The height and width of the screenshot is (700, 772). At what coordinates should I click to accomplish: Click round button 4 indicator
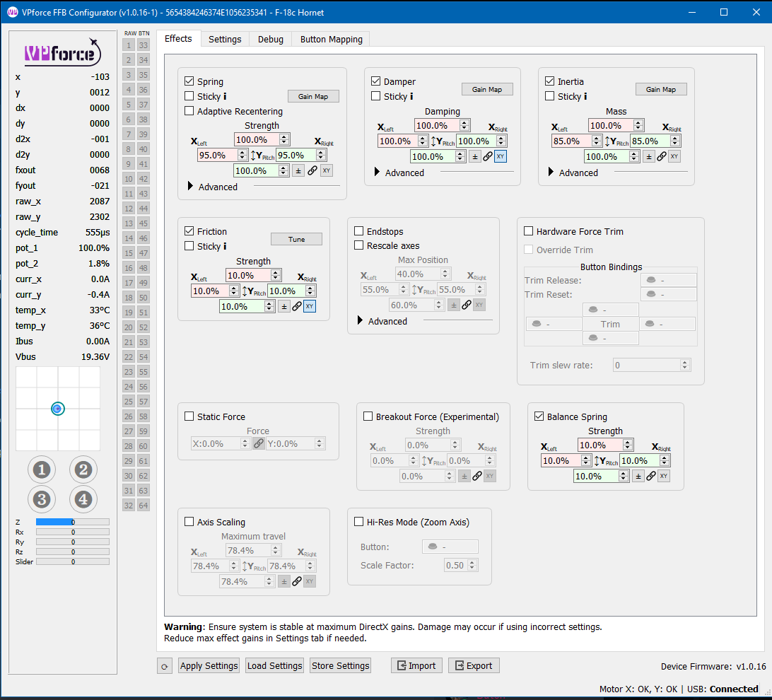(x=83, y=499)
